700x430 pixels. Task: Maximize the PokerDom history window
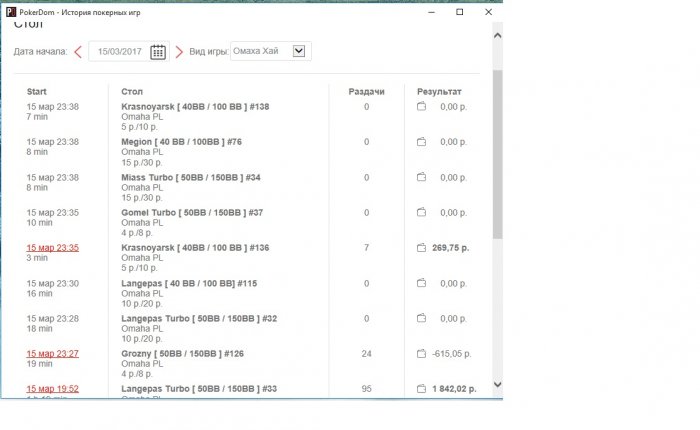pyautogui.click(x=459, y=12)
